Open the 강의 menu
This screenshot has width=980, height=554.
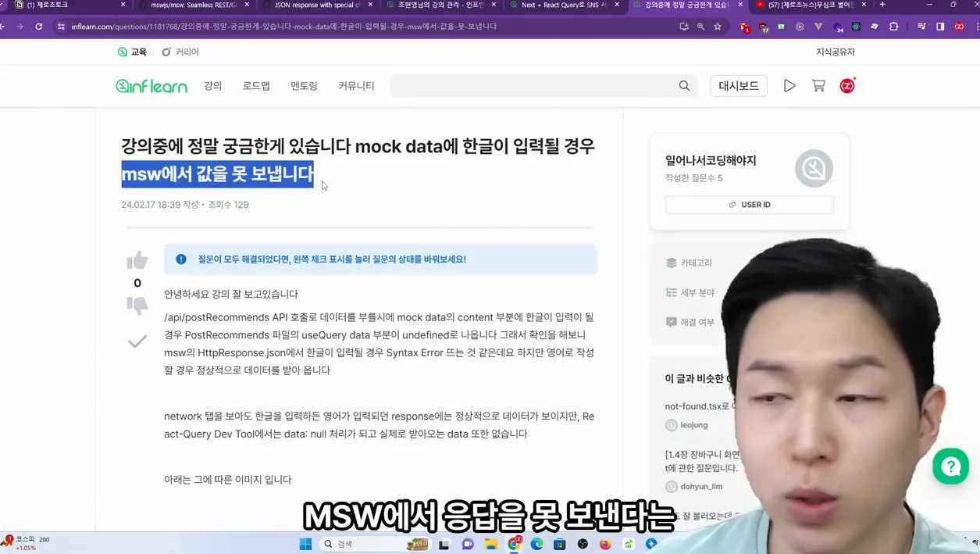(x=213, y=86)
